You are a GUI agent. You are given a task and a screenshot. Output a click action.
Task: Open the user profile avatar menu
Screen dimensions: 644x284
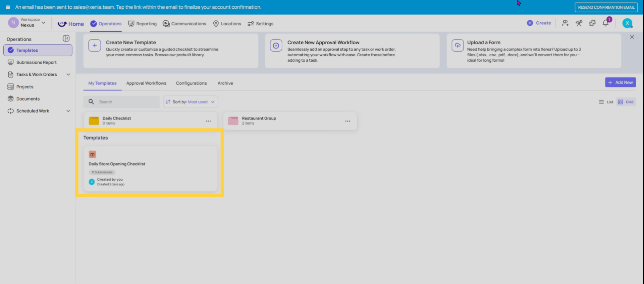(627, 23)
